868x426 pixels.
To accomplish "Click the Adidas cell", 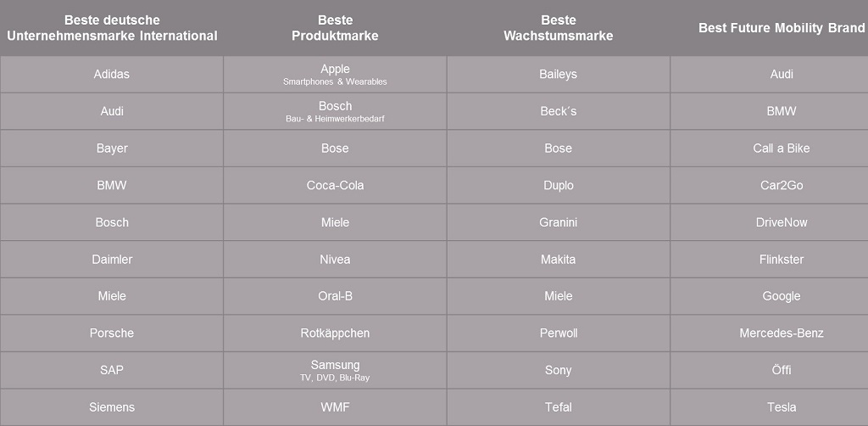I will tap(112, 74).
